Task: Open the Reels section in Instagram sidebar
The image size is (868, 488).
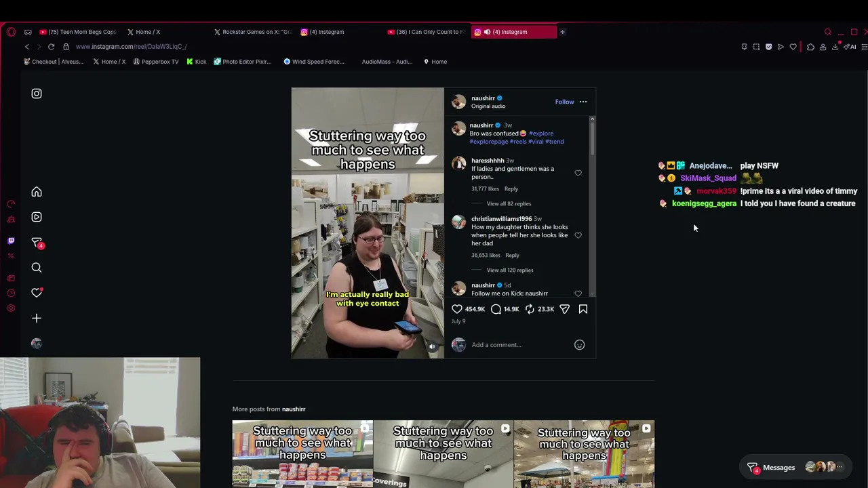Action: point(37,218)
